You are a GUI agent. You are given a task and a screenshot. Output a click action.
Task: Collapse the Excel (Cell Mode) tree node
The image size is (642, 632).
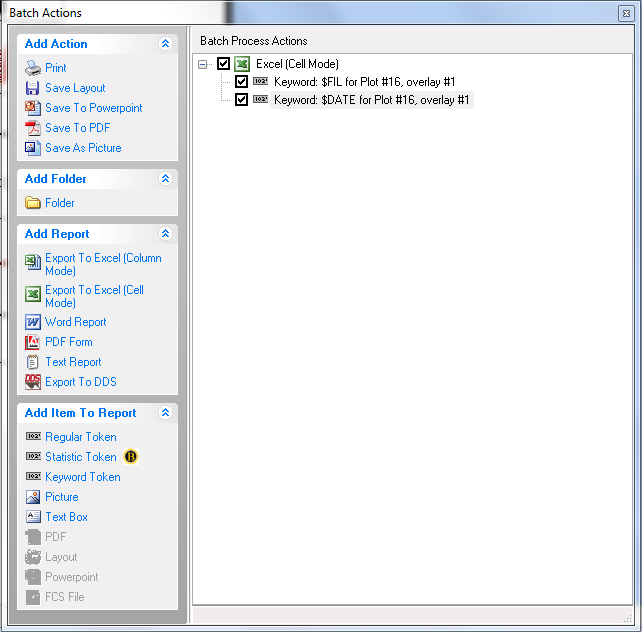[202, 64]
